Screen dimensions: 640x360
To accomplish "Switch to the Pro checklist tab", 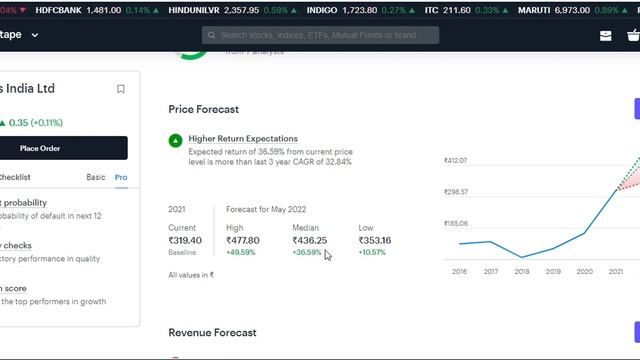I will (x=121, y=177).
